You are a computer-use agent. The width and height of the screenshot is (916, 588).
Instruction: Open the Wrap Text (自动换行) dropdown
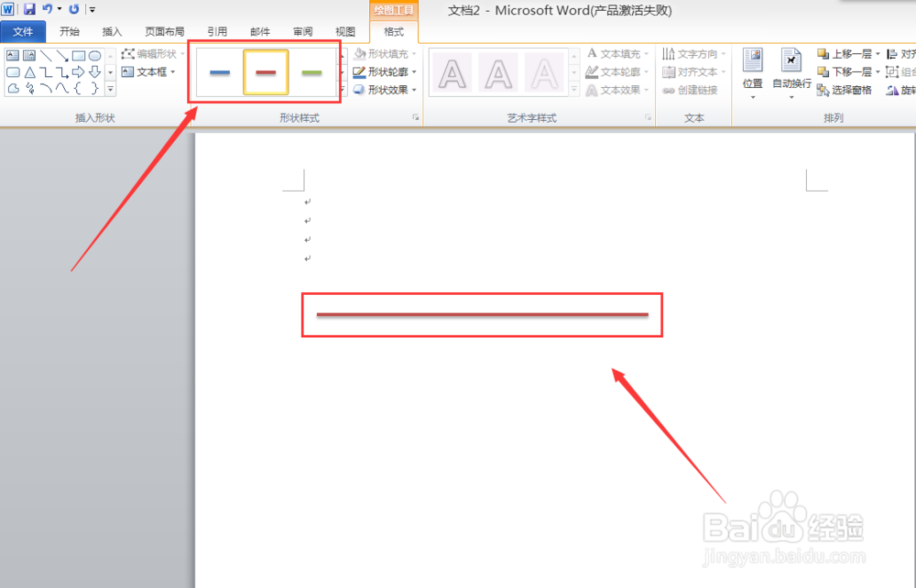coord(791,74)
